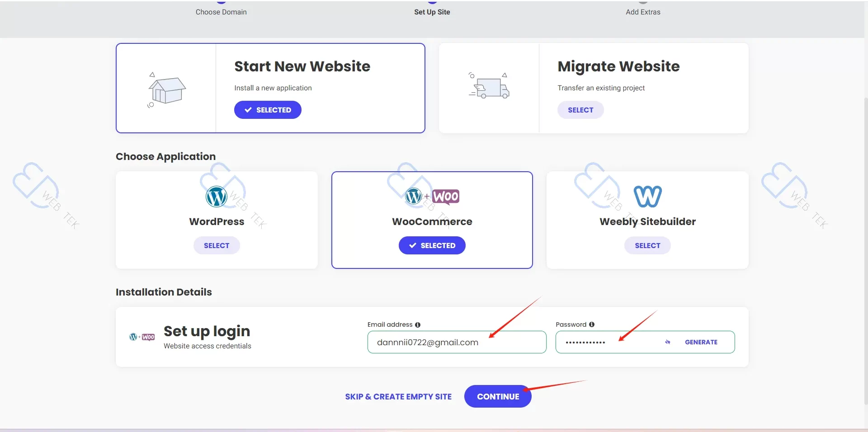The width and height of the screenshot is (868, 432).
Task: Click the Set up login heading
Action: pyautogui.click(x=207, y=331)
